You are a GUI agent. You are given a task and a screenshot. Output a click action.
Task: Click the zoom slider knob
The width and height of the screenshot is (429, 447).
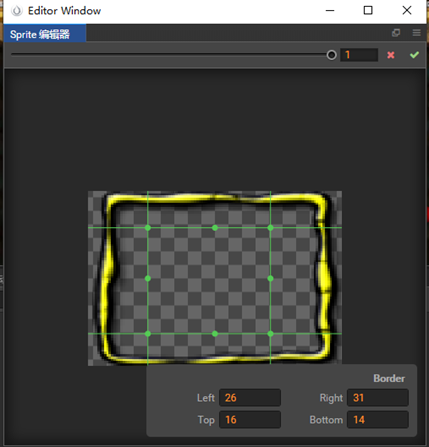click(331, 55)
